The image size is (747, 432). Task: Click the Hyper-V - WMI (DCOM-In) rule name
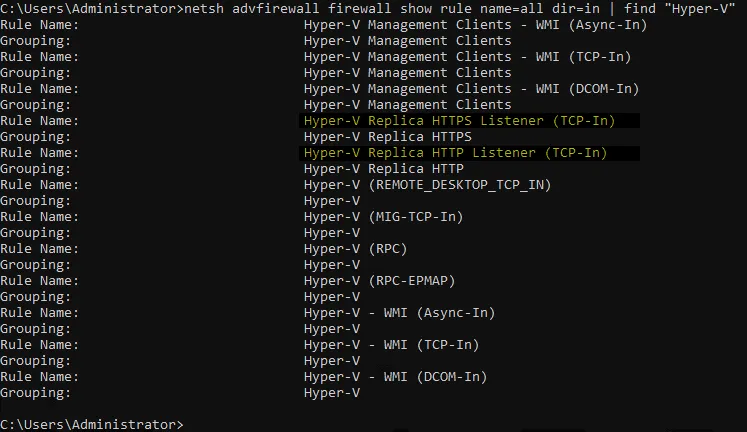395,377
